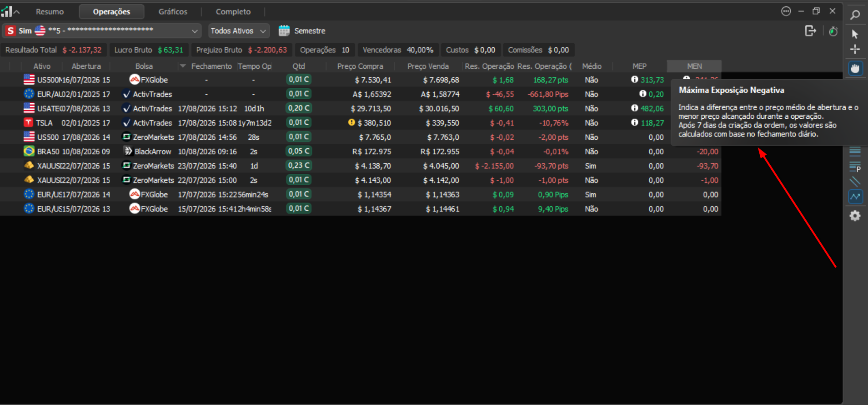Viewport: 868px width, 405px height.
Task: Open the simulator account dropdown
Action: (101, 30)
